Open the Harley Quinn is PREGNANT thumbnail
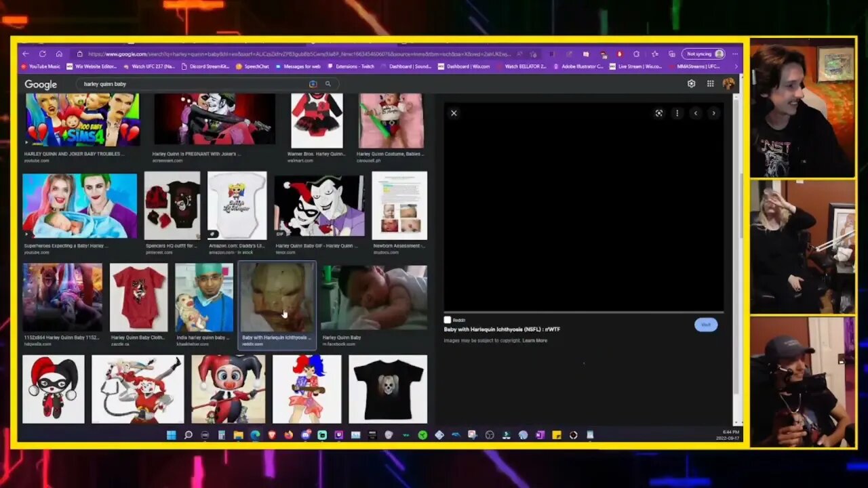The width and height of the screenshot is (868, 488). coord(214,119)
